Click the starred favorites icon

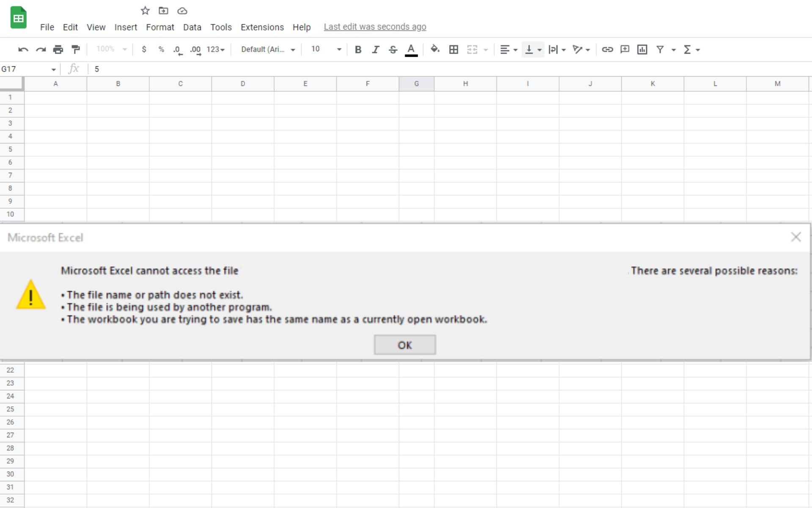pyautogui.click(x=144, y=11)
